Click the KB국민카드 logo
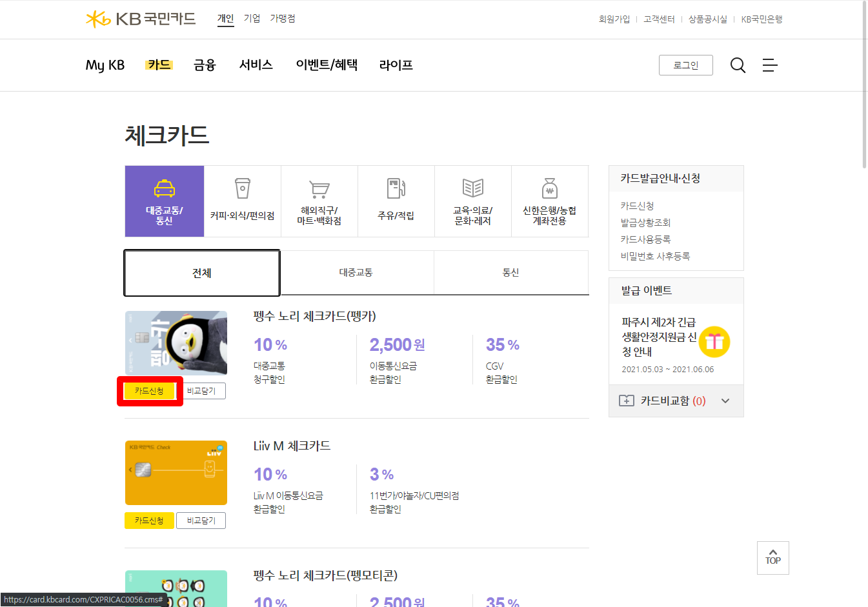This screenshot has height=607, width=868. pyautogui.click(x=141, y=19)
